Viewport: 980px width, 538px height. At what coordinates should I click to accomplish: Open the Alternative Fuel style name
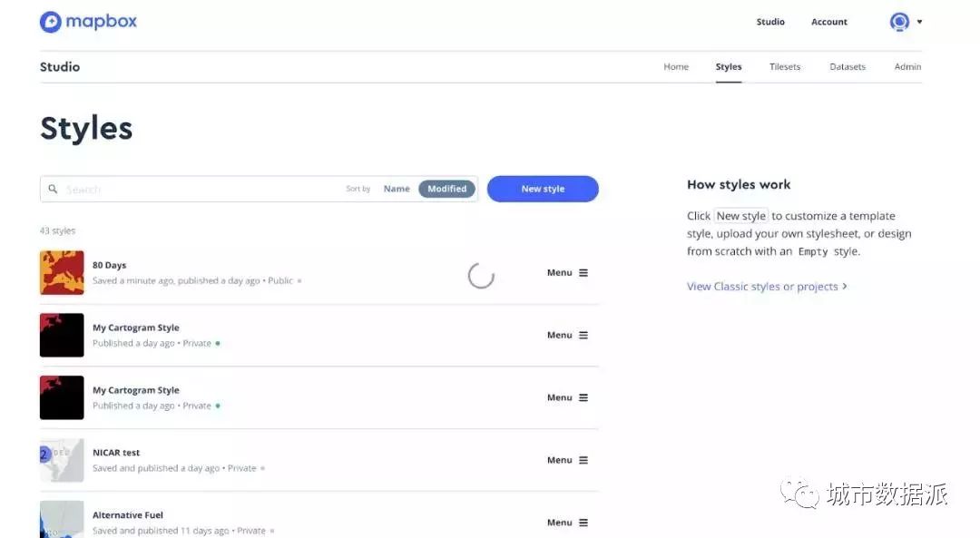pos(128,515)
